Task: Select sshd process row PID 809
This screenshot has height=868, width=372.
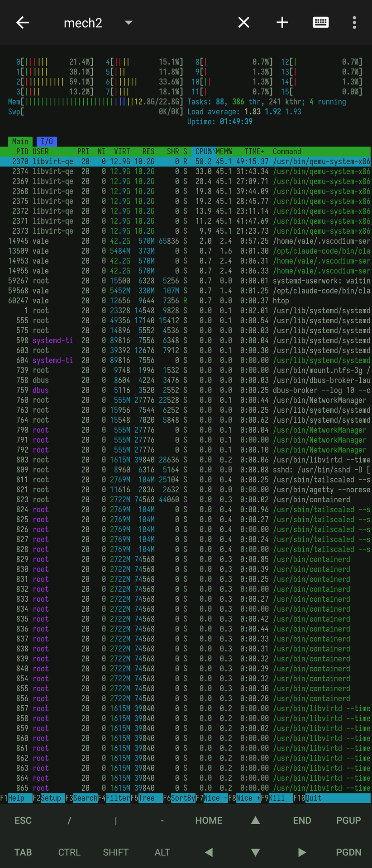Action: [186, 470]
